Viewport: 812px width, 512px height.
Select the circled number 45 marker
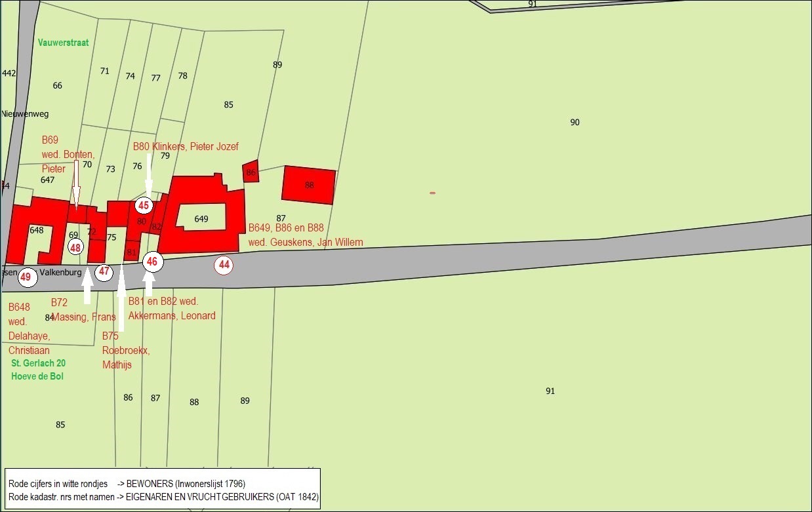coord(144,205)
